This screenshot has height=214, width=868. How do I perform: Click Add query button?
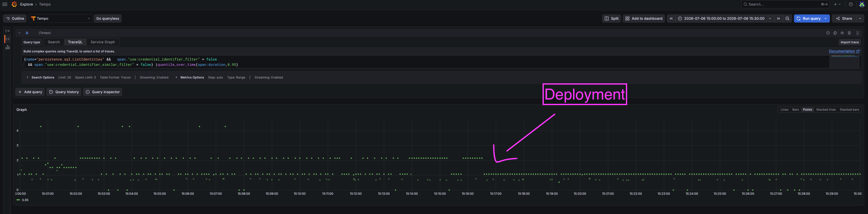(30, 92)
